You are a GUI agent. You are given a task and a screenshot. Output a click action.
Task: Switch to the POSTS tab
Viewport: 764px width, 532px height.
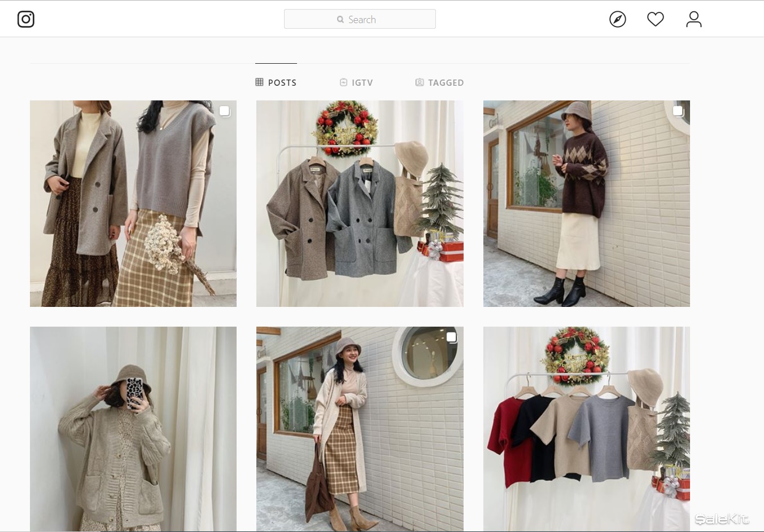click(x=282, y=82)
